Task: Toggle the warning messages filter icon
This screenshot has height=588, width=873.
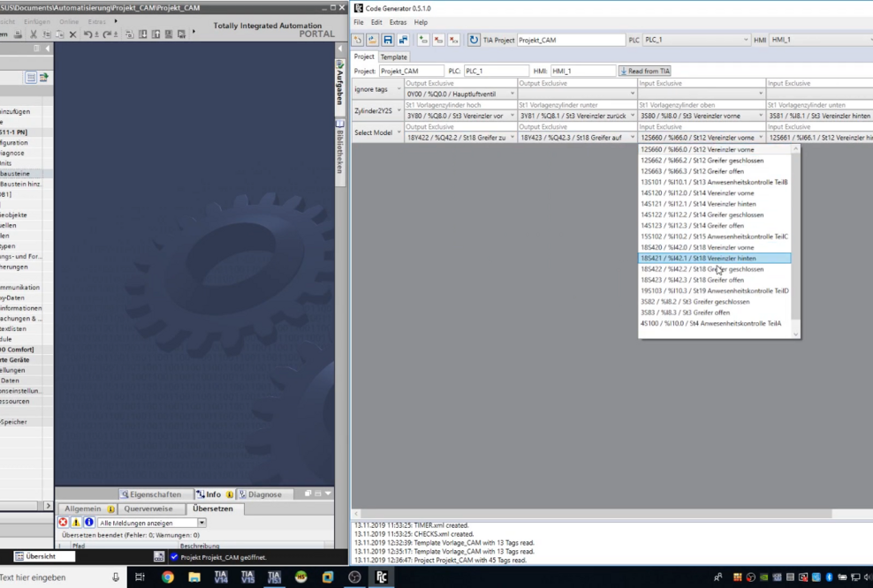Action: click(76, 523)
